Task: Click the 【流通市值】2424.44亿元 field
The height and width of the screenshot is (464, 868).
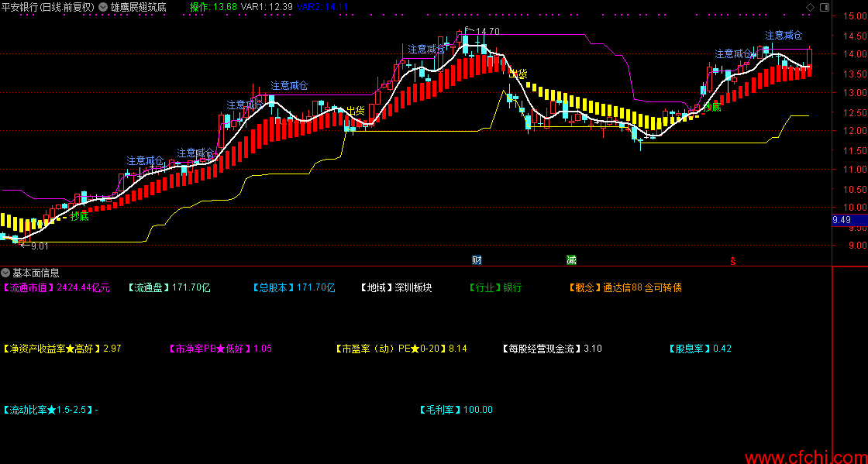Action: pyautogui.click(x=57, y=287)
